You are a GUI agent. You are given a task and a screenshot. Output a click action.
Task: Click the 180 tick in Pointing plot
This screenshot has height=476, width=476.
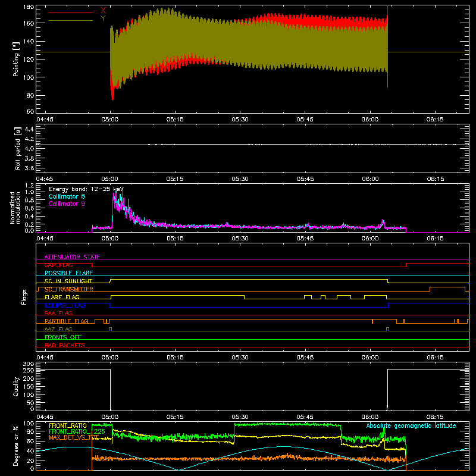(x=28, y=7)
